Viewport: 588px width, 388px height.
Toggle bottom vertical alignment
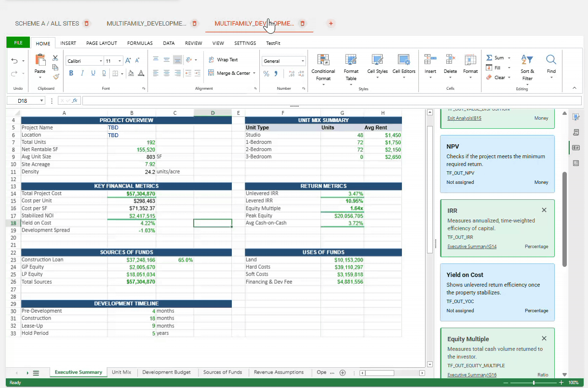tap(177, 60)
